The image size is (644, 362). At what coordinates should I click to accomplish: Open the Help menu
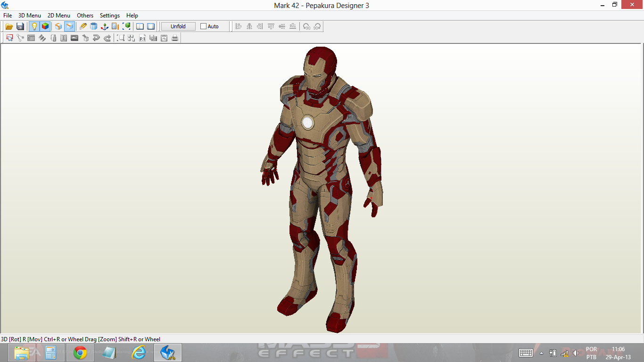coord(132,16)
